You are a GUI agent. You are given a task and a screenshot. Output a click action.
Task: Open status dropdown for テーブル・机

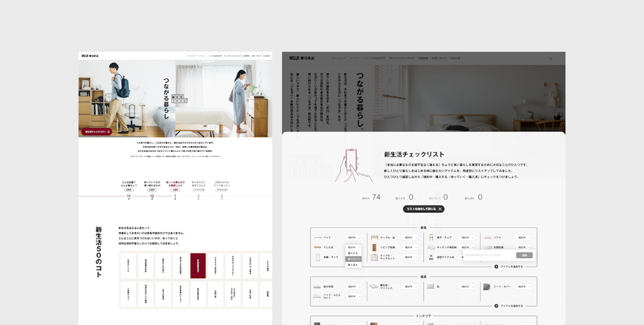410,237
